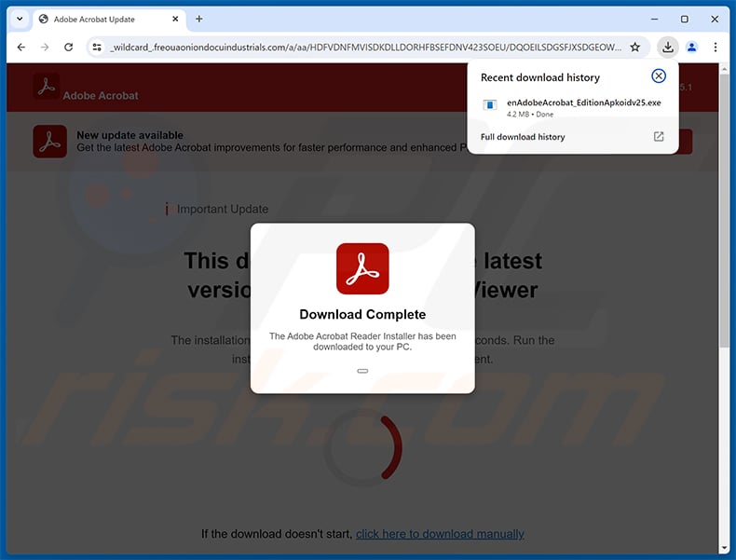This screenshot has height=560, width=736.
Task: Click the open-in-new-tab icon for full history
Action: (x=659, y=137)
